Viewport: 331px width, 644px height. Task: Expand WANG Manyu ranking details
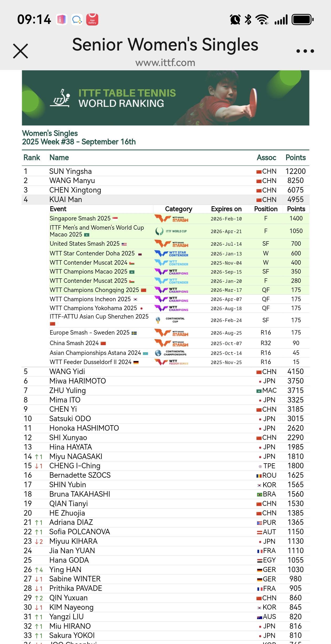[165, 180]
